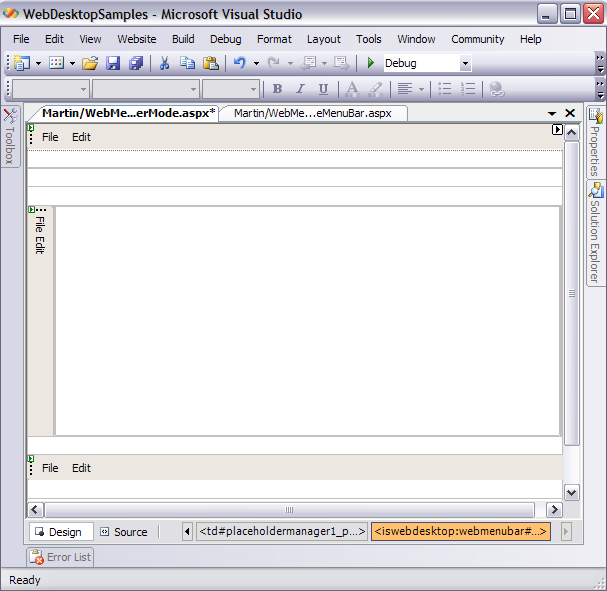Switch to Source view
Viewport: 607px width, 591px height.
(x=124, y=532)
